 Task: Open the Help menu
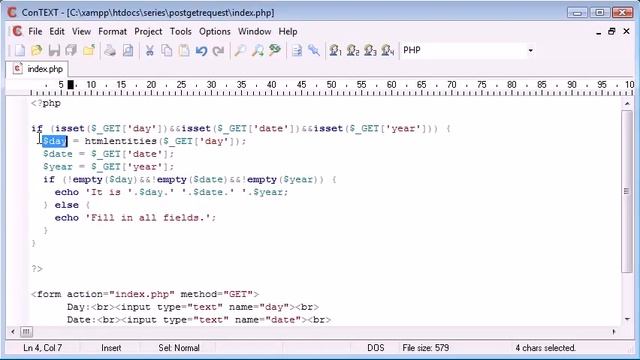[x=288, y=31]
